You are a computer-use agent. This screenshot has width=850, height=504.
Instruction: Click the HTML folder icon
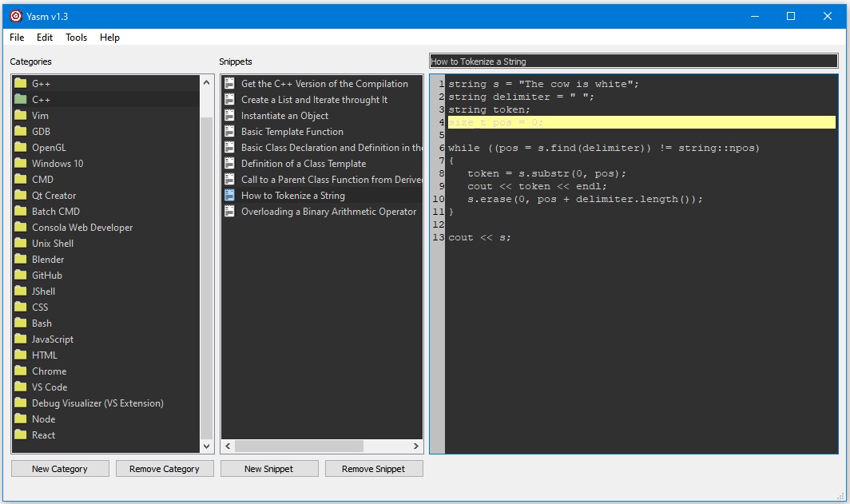pos(21,355)
